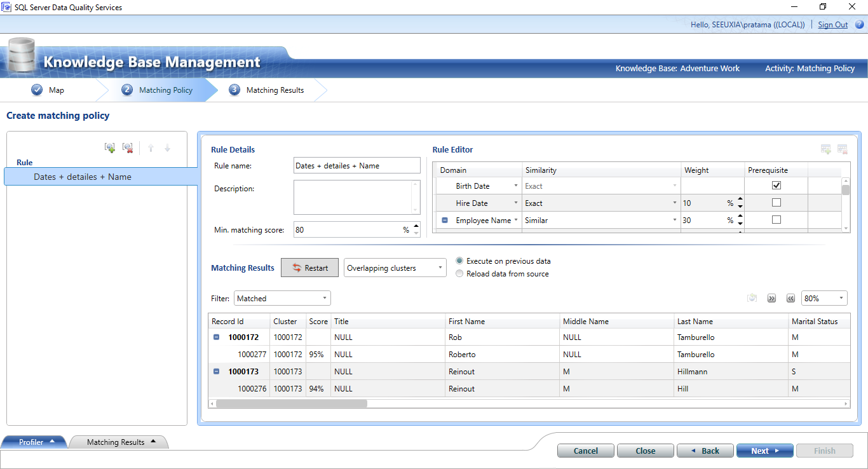Decrease Employee Name weight percentage
The height and width of the screenshot is (469, 868).
pos(740,224)
